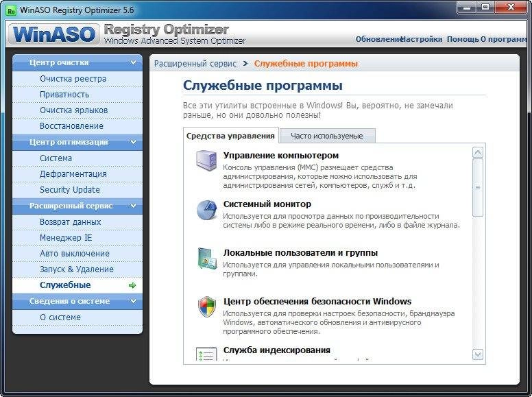Open the Помощь menu item
532x397 pixels.
463,39
